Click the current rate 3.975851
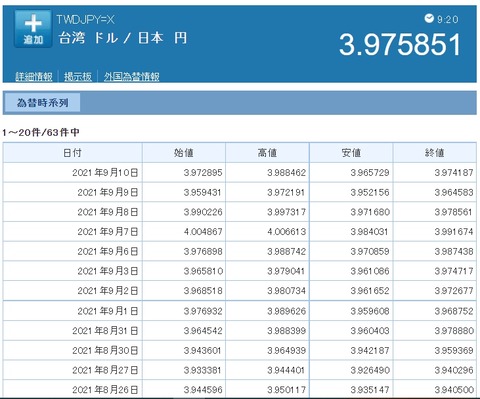The height and width of the screenshot is (399, 480). 400,45
